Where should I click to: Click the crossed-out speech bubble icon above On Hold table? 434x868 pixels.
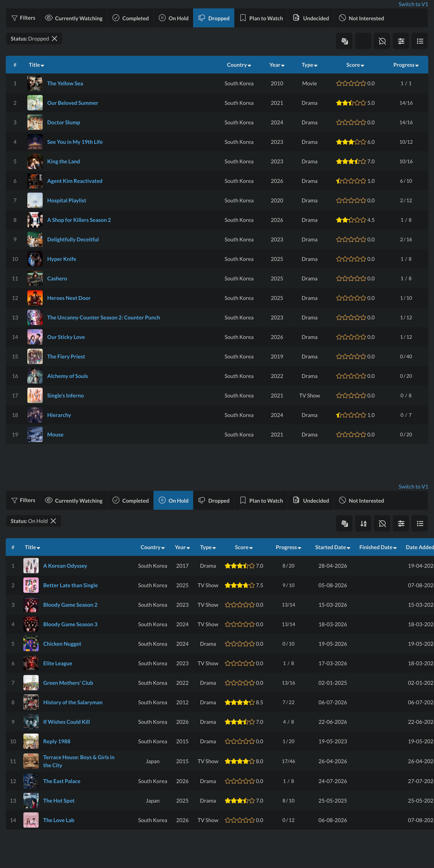(382, 523)
